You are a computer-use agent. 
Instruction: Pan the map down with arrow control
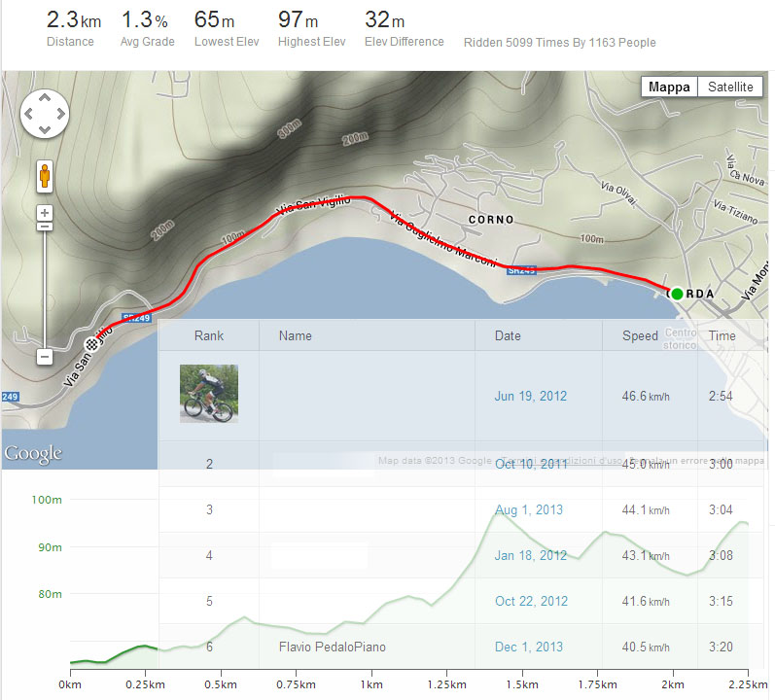(x=45, y=129)
